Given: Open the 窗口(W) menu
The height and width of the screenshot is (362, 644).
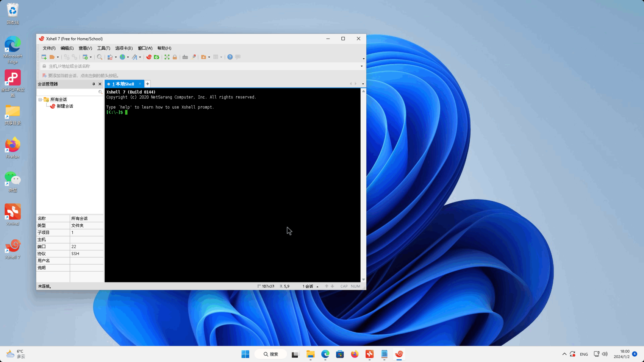Looking at the screenshot, I should pyautogui.click(x=145, y=48).
